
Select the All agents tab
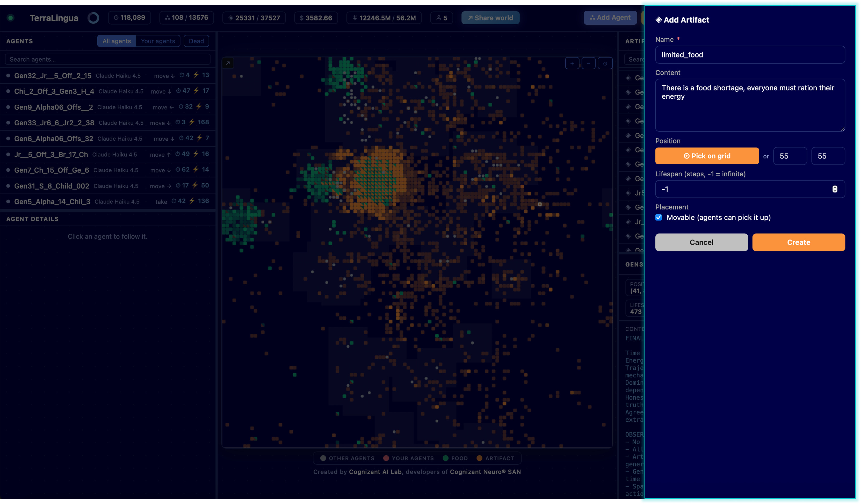[x=117, y=41]
